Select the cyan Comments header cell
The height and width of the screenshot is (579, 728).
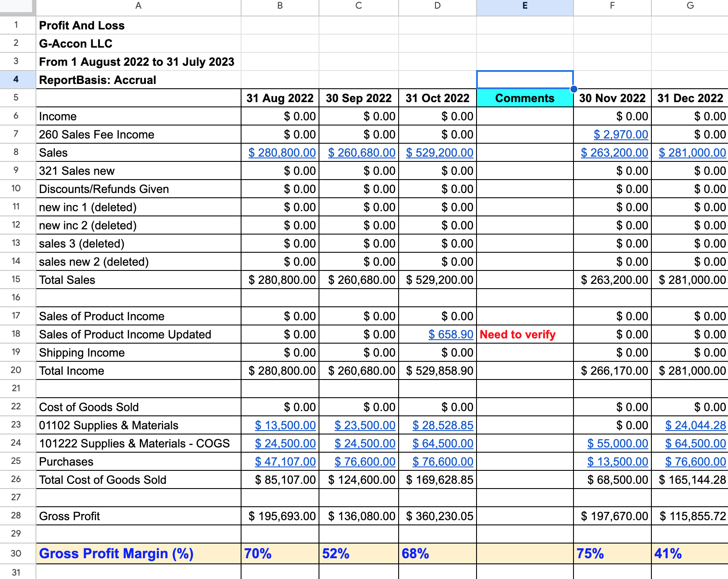point(525,98)
